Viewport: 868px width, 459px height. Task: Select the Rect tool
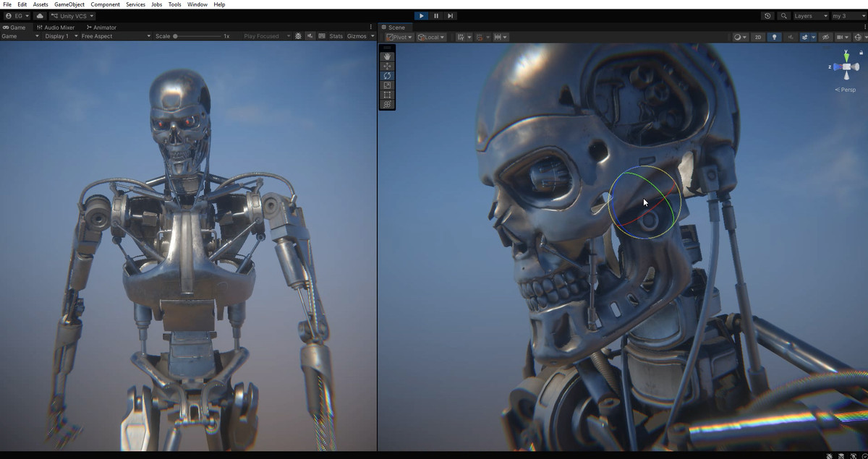coord(387,95)
